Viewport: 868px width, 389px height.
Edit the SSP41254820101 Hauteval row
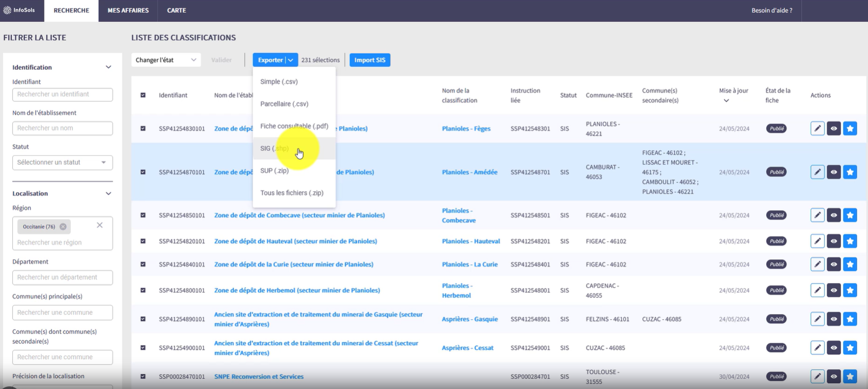[x=817, y=241]
